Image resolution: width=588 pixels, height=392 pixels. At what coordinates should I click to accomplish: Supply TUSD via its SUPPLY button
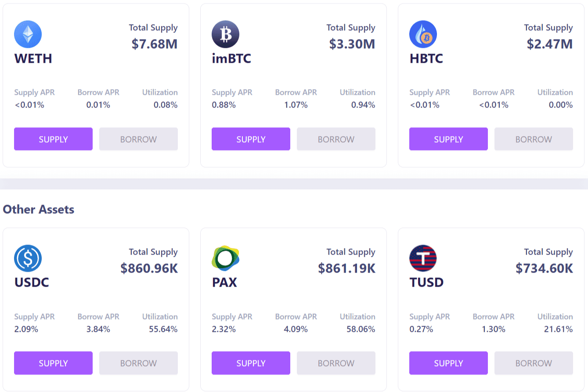click(448, 363)
